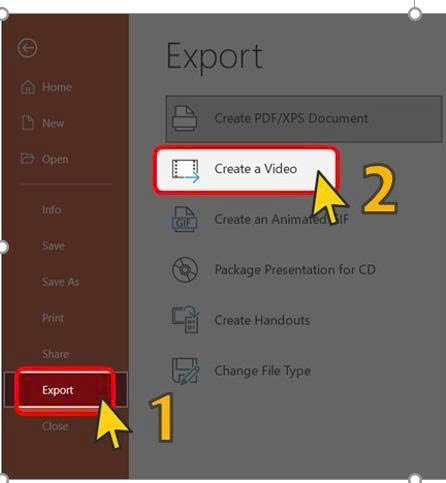The height and width of the screenshot is (483, 446).
Task: Close the presentation via Close item
Action: [55, 426]
